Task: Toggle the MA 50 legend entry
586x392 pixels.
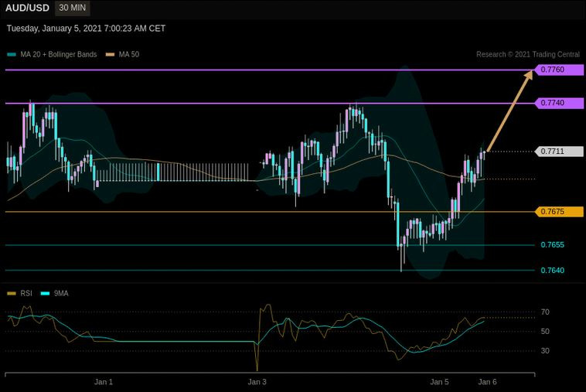Action: [123, 55]
